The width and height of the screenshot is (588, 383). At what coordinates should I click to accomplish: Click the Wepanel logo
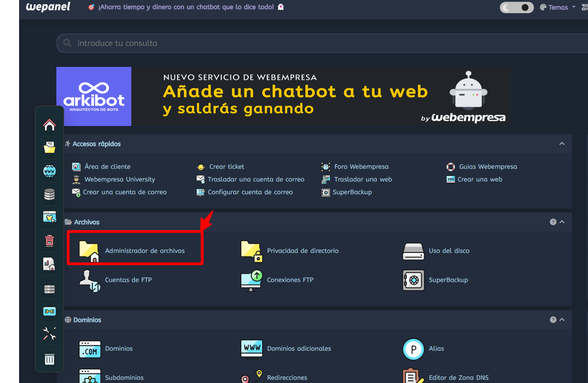click(48, 7)
